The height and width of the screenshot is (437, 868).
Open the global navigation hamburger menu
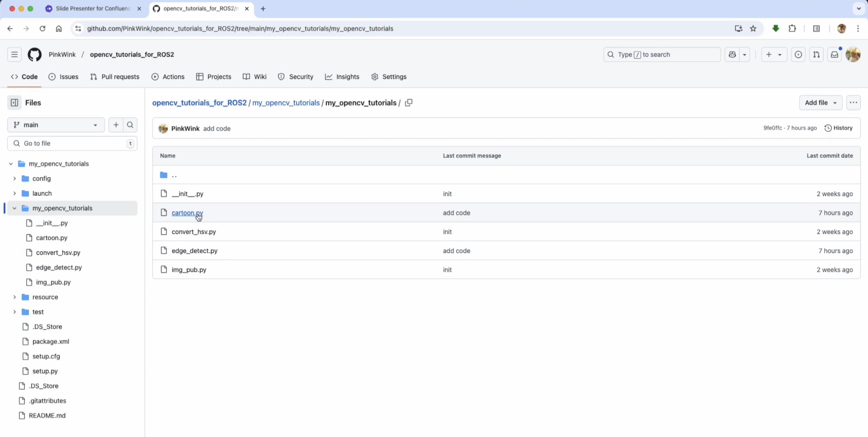pyautogui.click(x=15, y=55)
